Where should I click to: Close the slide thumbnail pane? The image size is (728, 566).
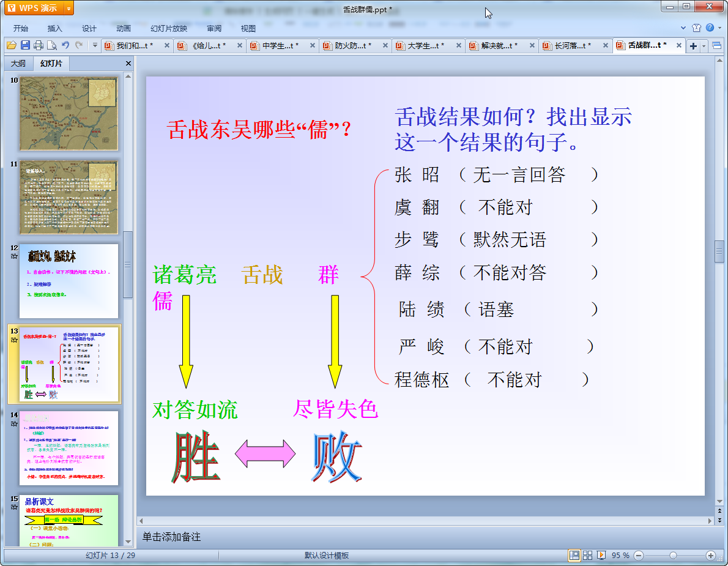tap(128, 63)
